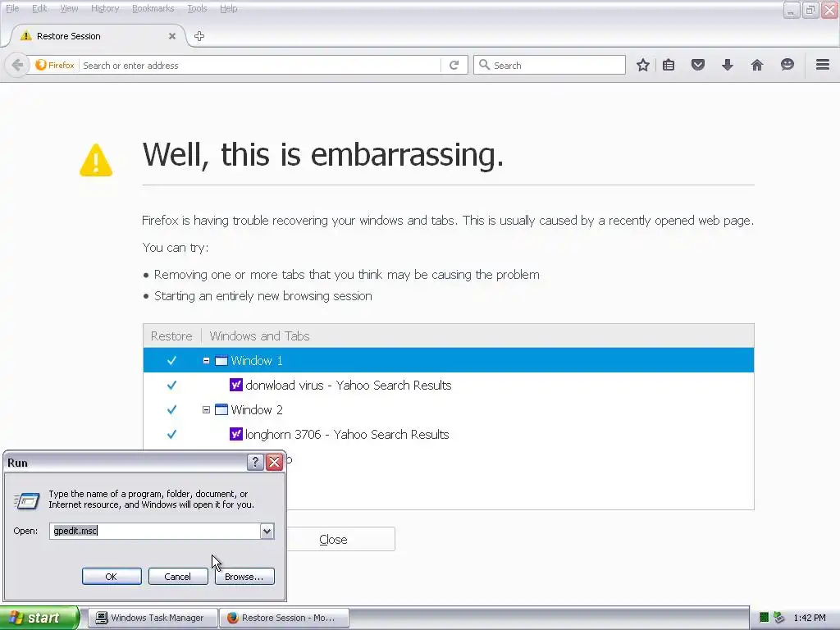Viewport: 840px width, 630px height.
Task: Open the File menu
Action: pos(12,8)
